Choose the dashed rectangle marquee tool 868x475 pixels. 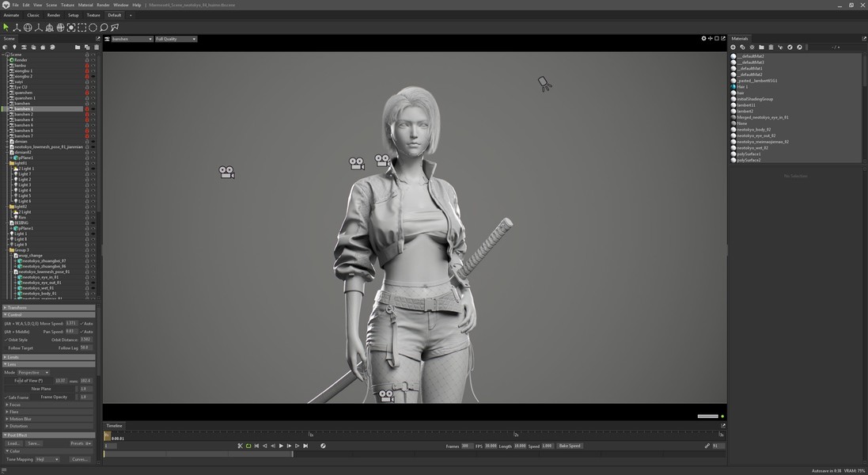pyautogui.click(x=82, y=27)
